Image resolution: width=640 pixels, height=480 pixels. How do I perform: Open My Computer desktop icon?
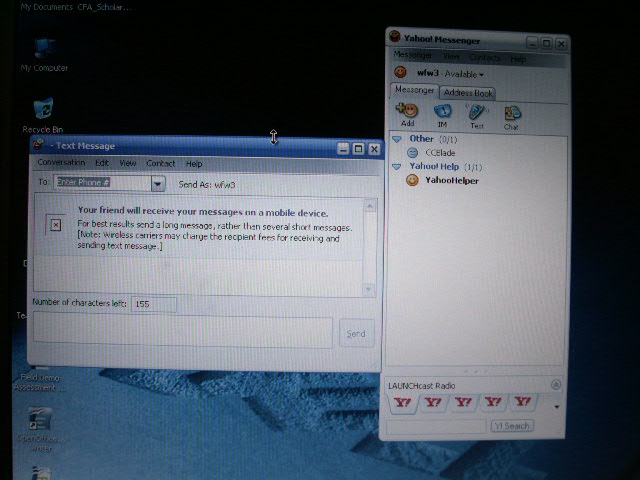tap(44, 49)
